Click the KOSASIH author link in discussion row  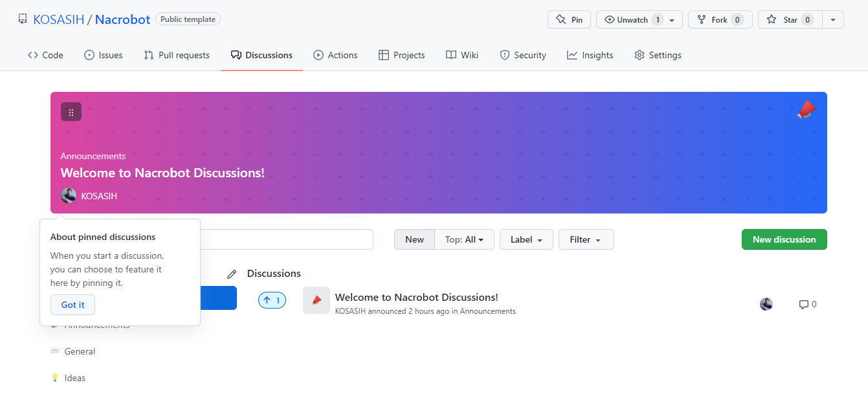tap(350, 311)
